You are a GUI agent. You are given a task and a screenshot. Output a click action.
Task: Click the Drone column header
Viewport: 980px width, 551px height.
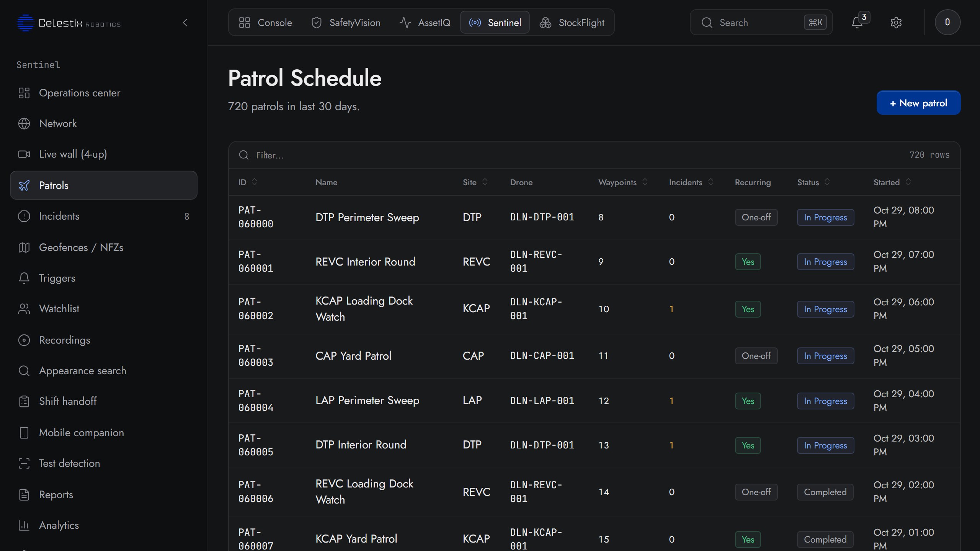[521, 182]
